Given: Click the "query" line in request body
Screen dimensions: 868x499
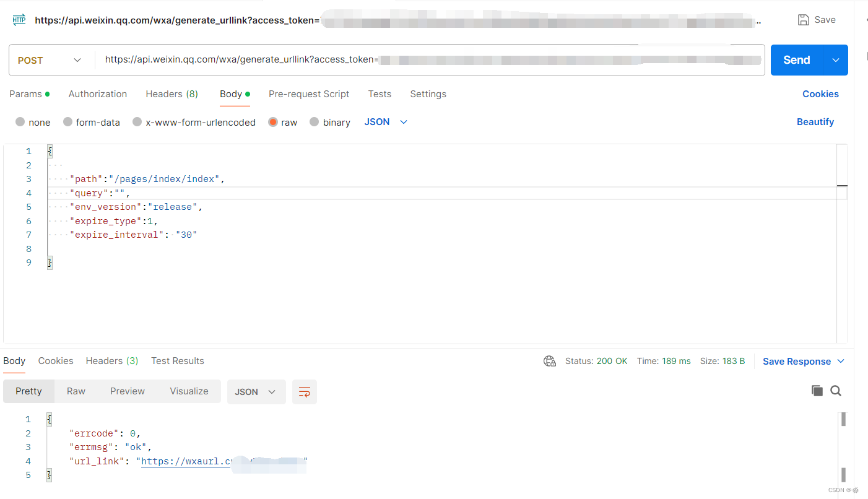Looking at the screenshot, I should click(x=100, y=193).
